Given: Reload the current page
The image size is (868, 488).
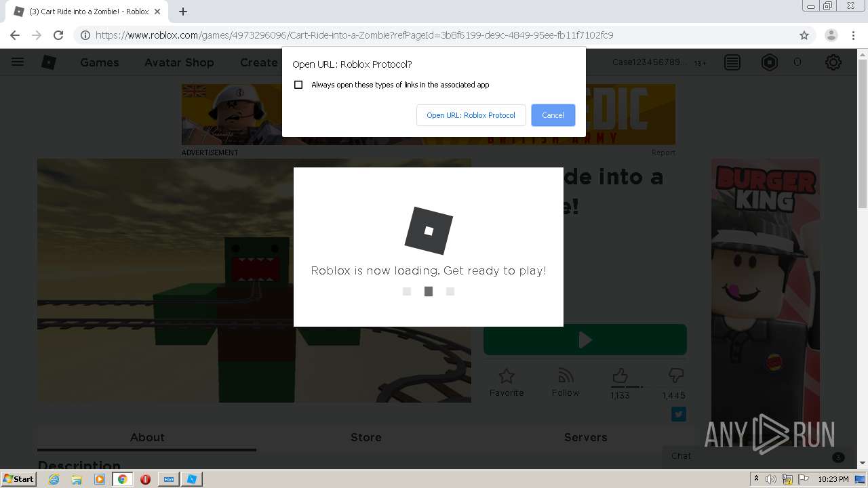Looking at the screenshot, I should [58, 35].
